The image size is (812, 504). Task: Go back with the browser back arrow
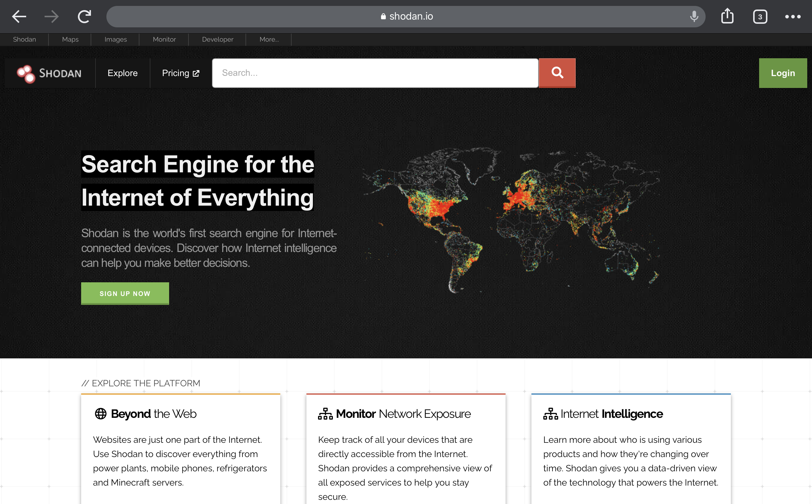tap(19, 16)
